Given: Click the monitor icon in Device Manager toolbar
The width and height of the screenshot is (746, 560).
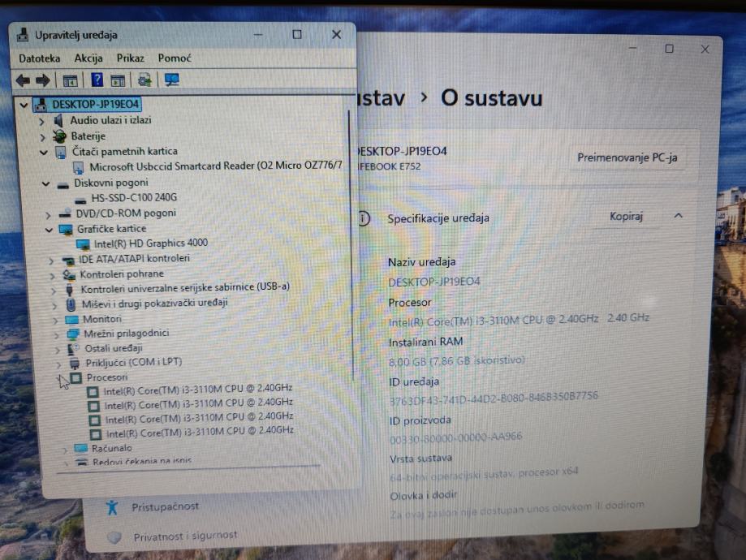Looking at the screenshot, I should coord(172,80).
